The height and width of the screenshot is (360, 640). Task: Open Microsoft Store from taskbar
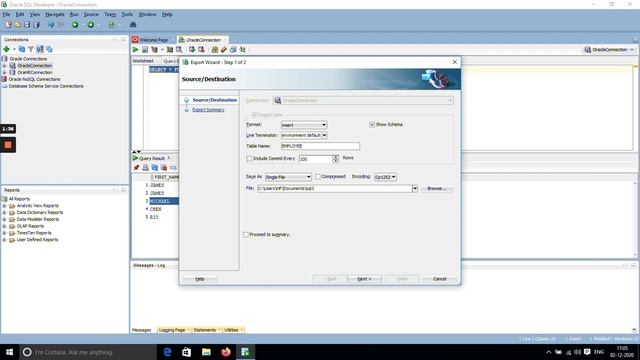click(x=187, y=352)
